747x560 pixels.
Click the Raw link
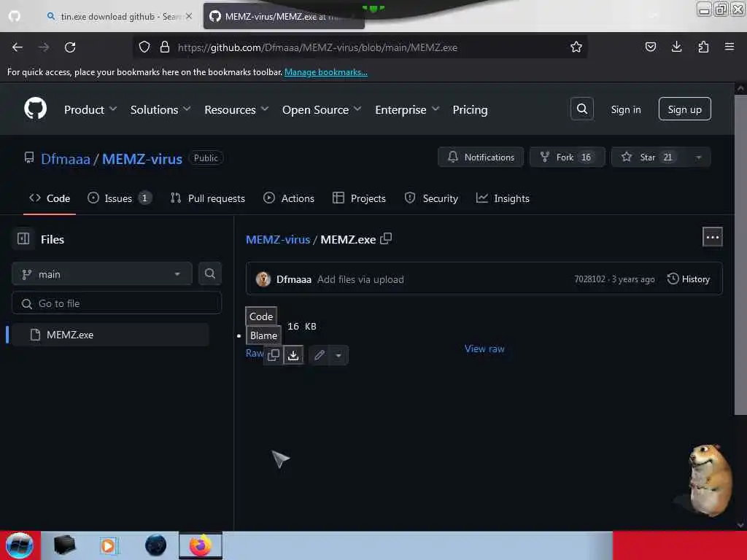tap(255, 354)
